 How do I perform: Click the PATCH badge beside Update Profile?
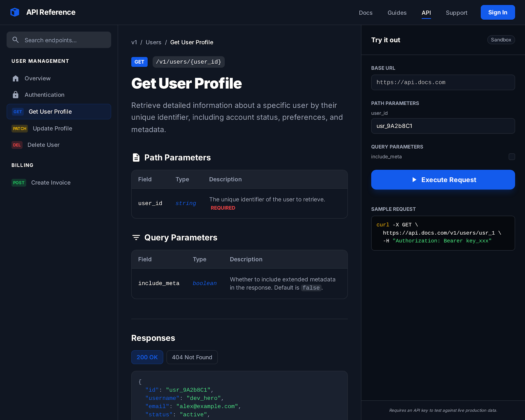pyautogui.click(x=19, y=128)
